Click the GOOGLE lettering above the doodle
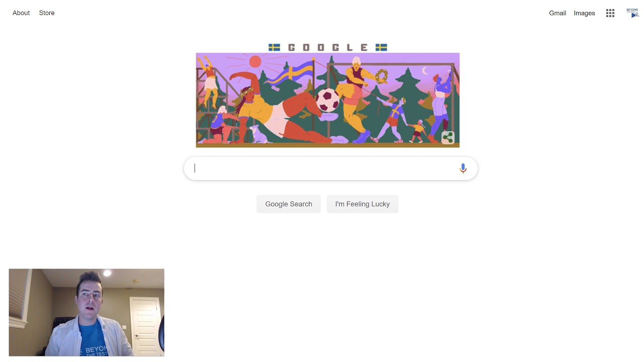The image size is (644, 362). tap(328, 47)
